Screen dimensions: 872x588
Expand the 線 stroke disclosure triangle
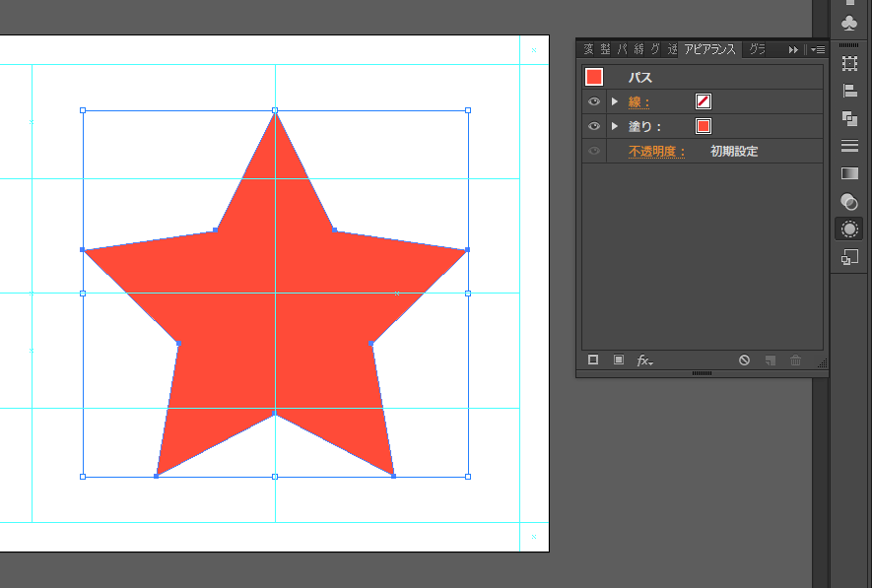coord(615,101)
